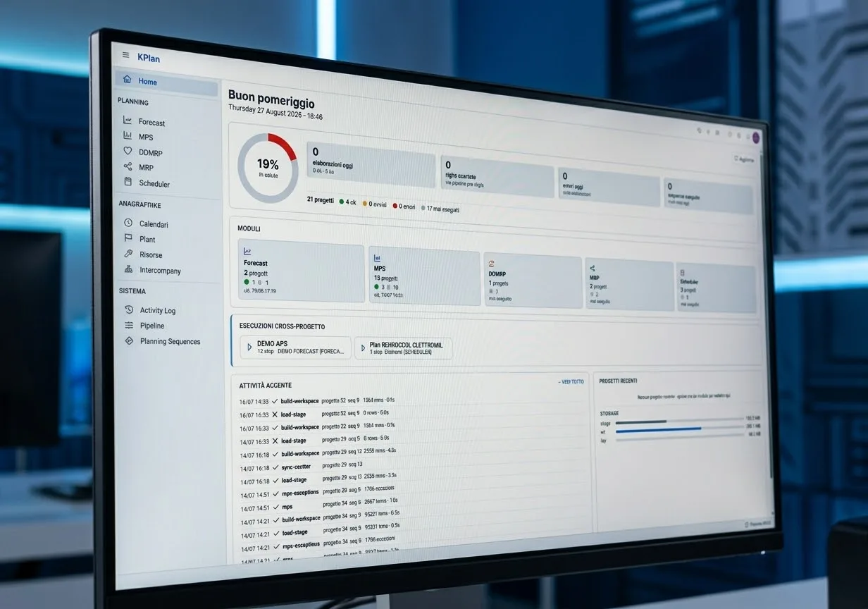
Task: Click the lay storage progress bar
Action: [x=679, y=438]
